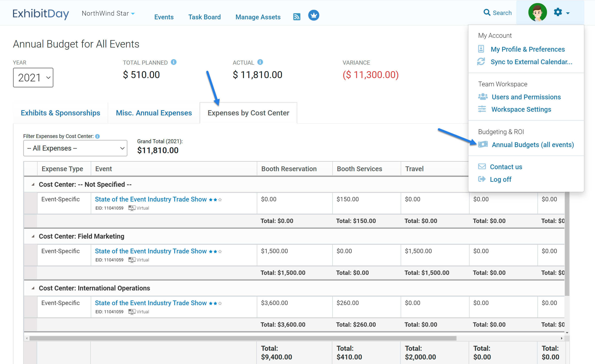
Task: Switch to the Exhibits and Sponsorships tab
Action: (x=60, y=113)
